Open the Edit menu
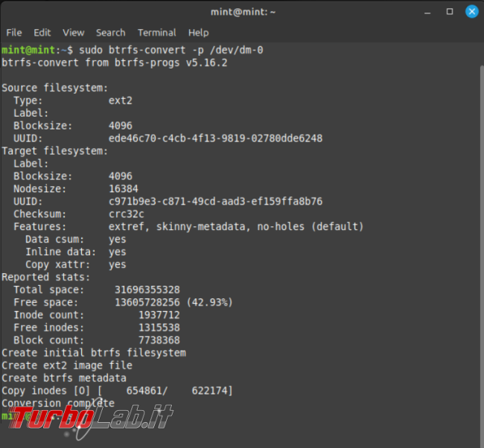The image size is (484, 448). click(x=42, y=33)
